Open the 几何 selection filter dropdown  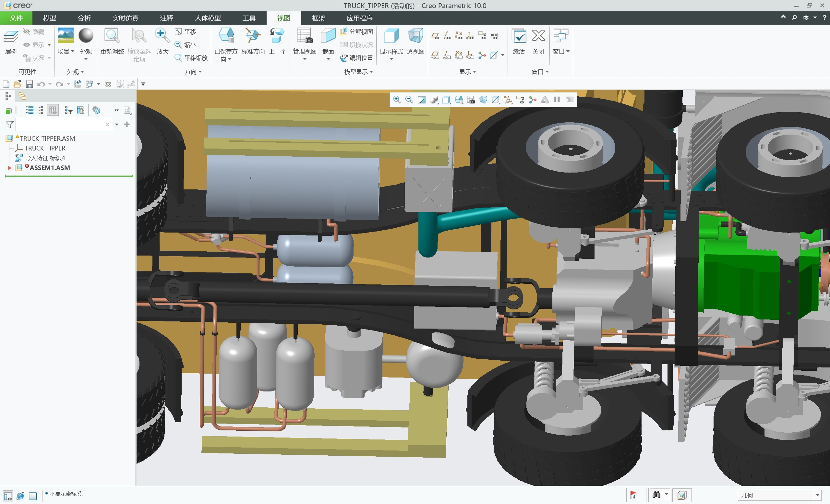point(817,495)
